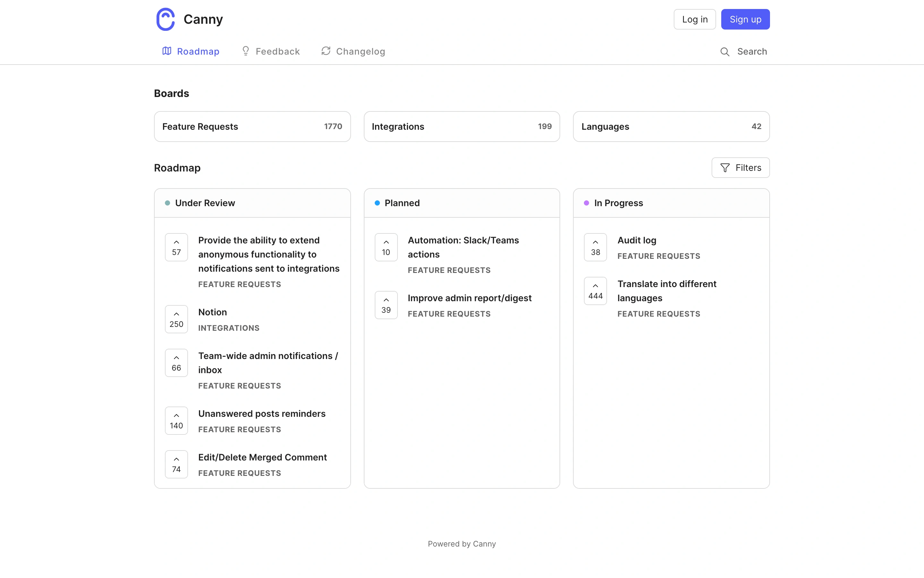The height and width of the screenshot is (578, 924).
Task: Click the INTEGRATIONS label under Notion
Action: point(229,328)
